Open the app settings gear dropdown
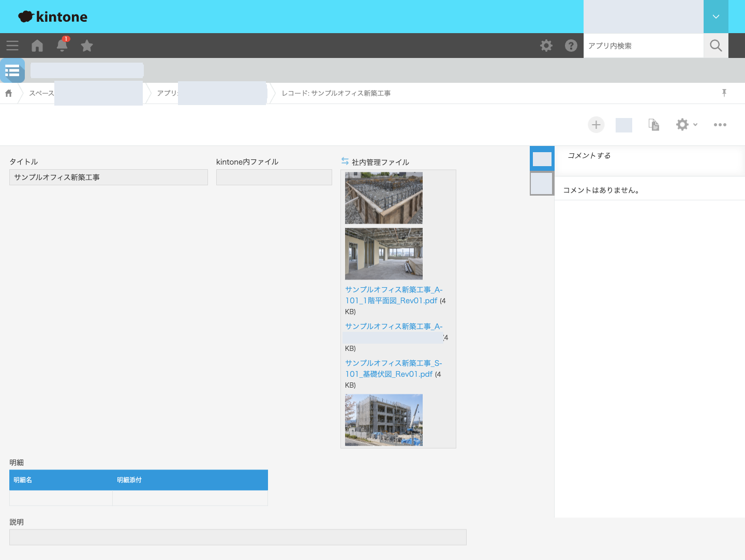This screenshot has height=560, width=745. 687,125
